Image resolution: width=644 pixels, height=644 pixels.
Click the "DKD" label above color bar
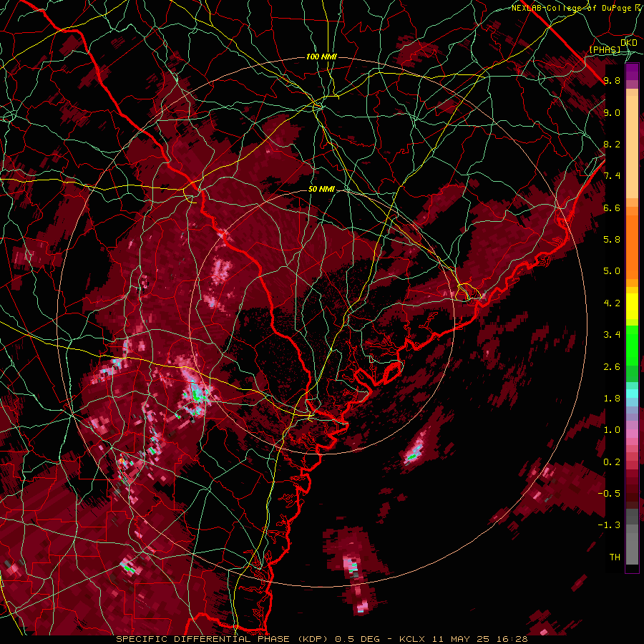pos(629,42)
